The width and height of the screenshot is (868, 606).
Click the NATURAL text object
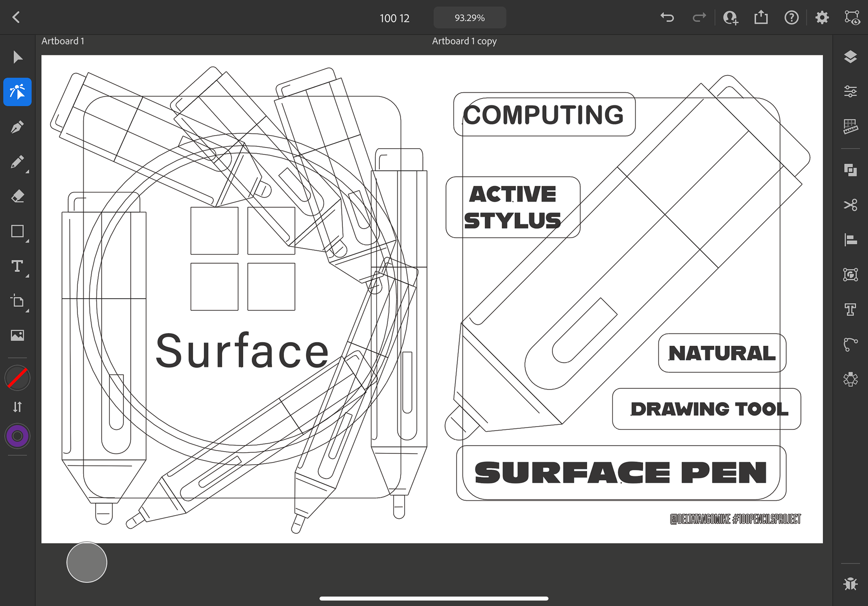pos(722,353)
